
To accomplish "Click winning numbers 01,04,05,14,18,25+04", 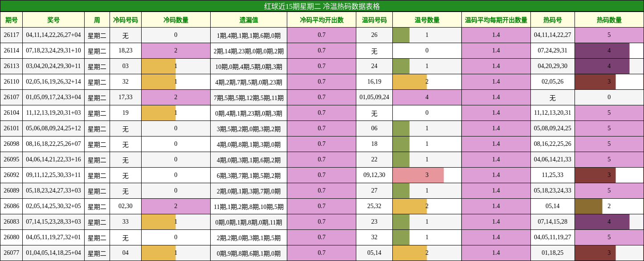I will (53, 253).
